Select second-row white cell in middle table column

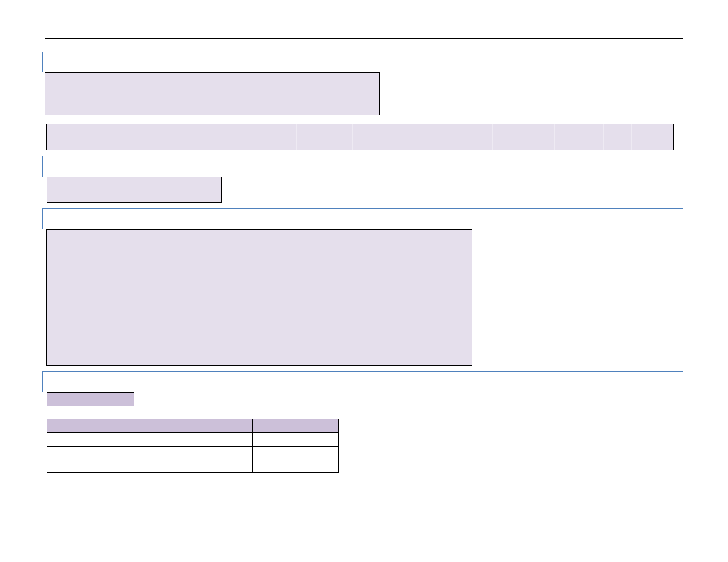[x=193, y=453]
